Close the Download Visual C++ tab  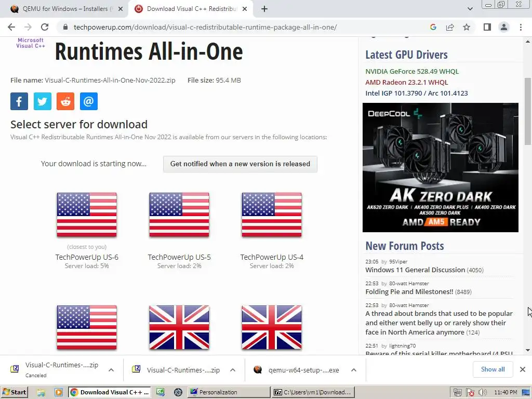click(245, 9)
